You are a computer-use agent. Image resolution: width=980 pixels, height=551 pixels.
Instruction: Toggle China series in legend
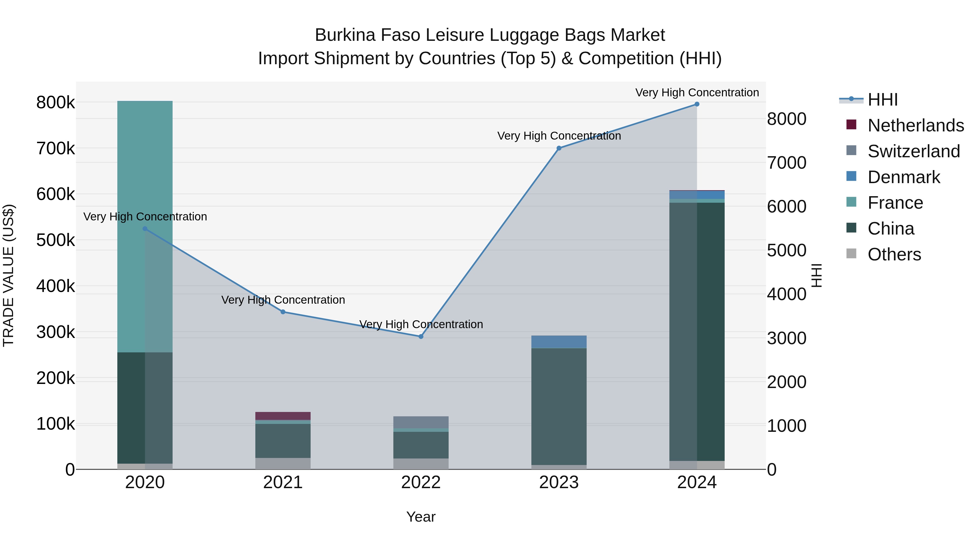pyautogui.click(x=880, y=229)
